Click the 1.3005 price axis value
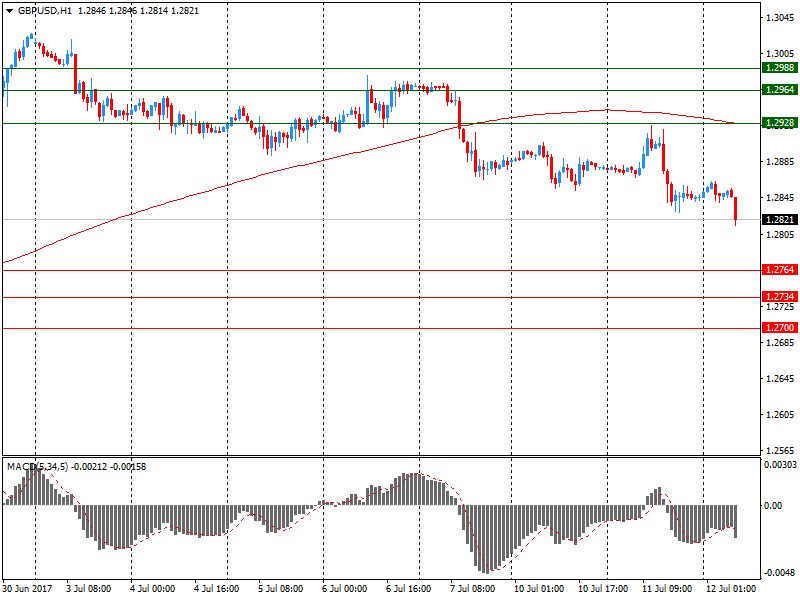This screenshot has height=600, width=800. pyautogui.click(x=780, y=54)
